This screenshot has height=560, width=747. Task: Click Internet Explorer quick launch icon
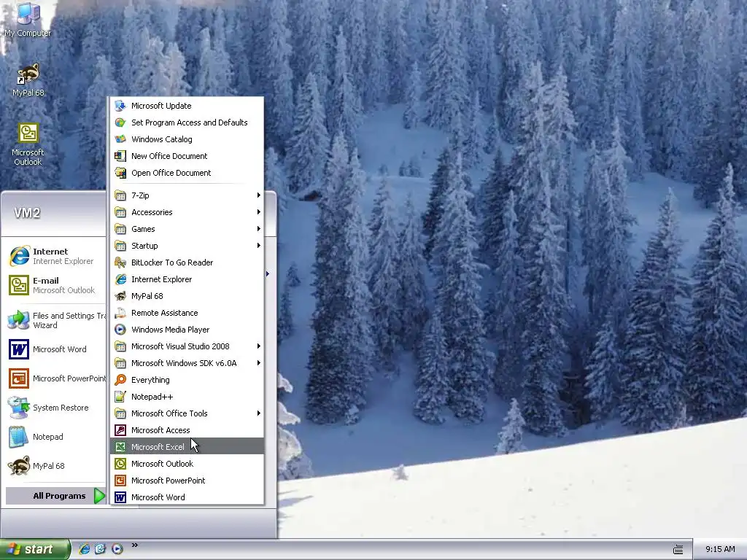[85, 549]
